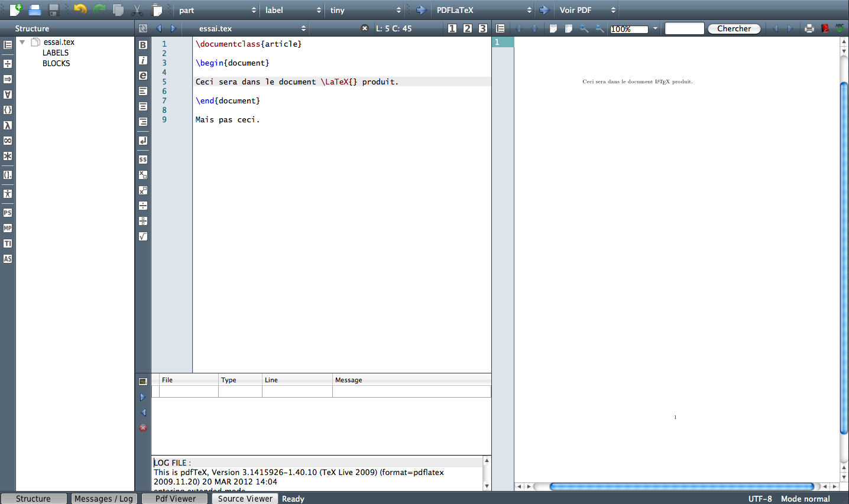
Task: Open most-used symbols with the ∞ icon
Action: coord(8,141)
